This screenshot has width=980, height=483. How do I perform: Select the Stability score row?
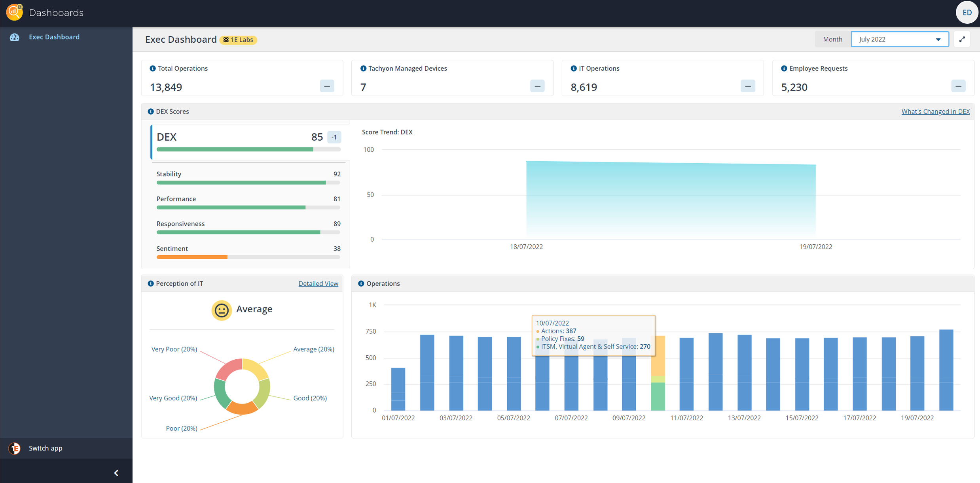(x=248, y=177)
